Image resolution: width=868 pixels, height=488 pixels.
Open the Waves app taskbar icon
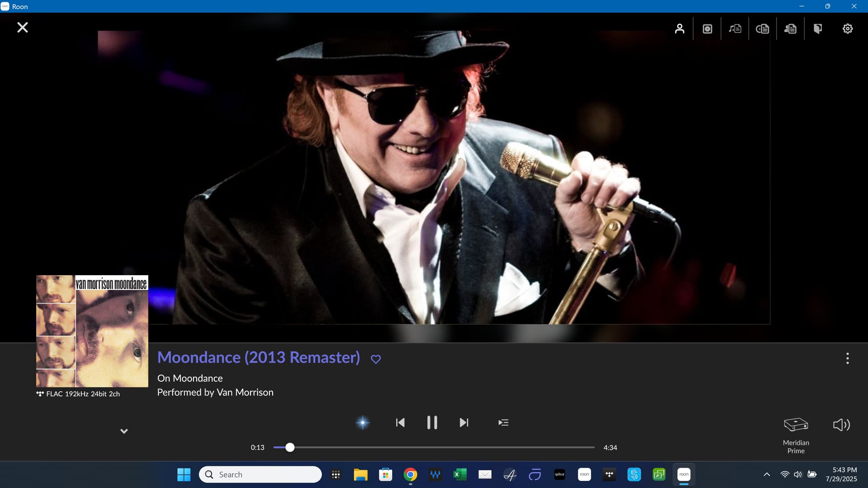[435, 474]
